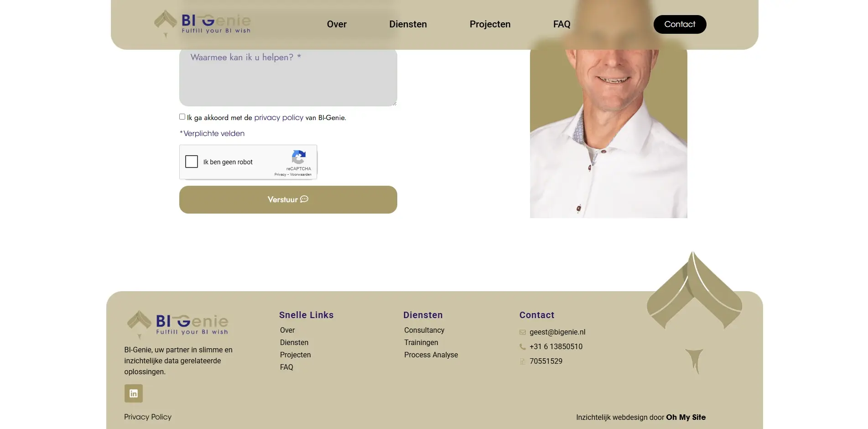Screen dimensions: 868x429
Task: Click the BI-Genie logo in header
Action: (x=203, y=24)
